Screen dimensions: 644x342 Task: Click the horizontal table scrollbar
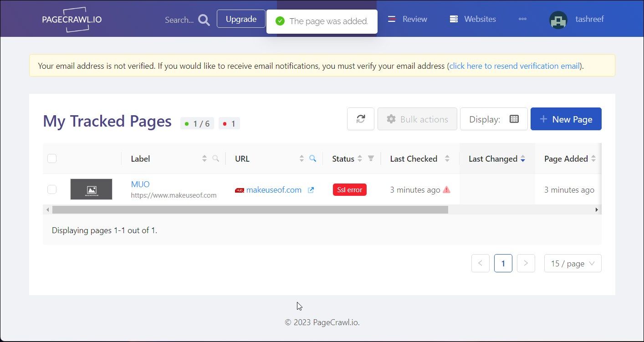pos(250,209)
